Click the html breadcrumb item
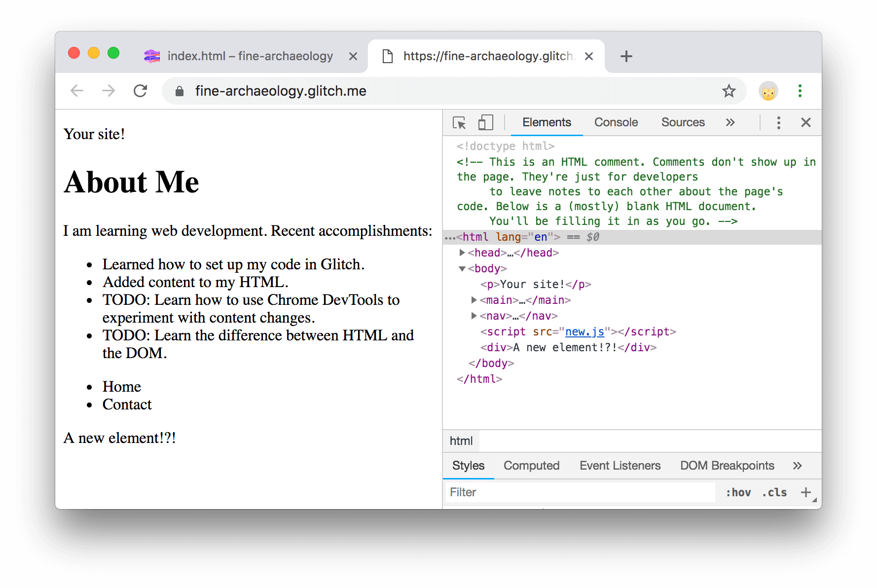The width and height of the screenshot is (877, 588). (x=461, y=441)
